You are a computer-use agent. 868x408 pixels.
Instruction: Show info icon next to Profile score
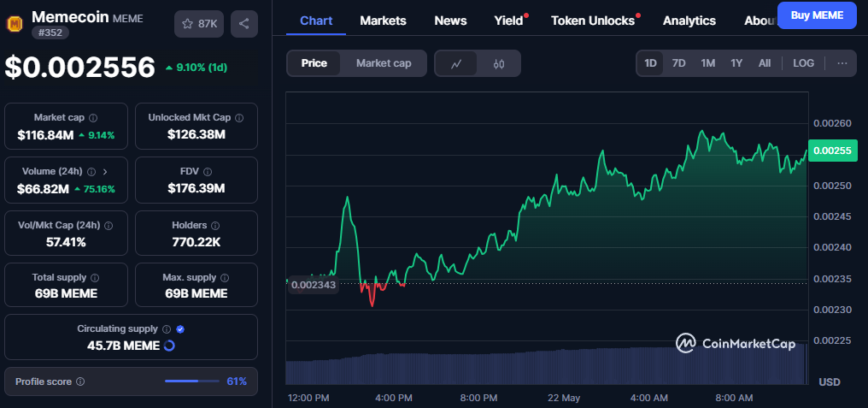click(x=80, y=381)
